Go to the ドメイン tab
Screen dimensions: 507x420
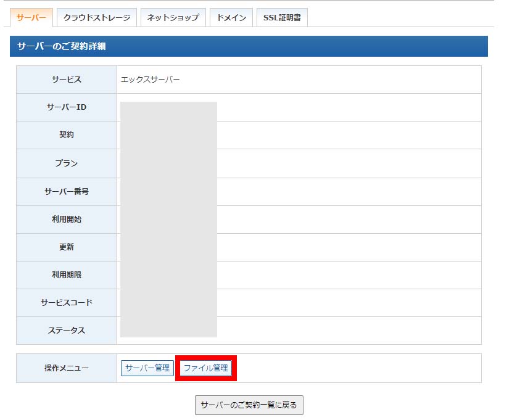231,18
